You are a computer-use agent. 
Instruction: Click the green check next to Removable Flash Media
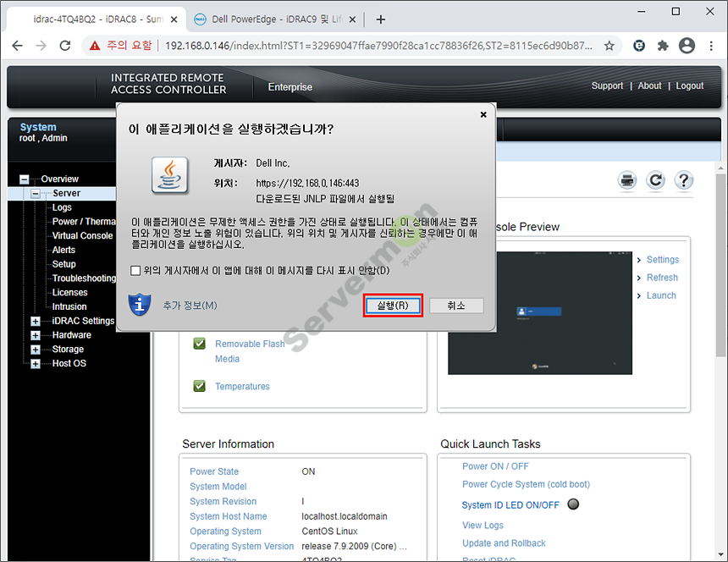(199, 344)
